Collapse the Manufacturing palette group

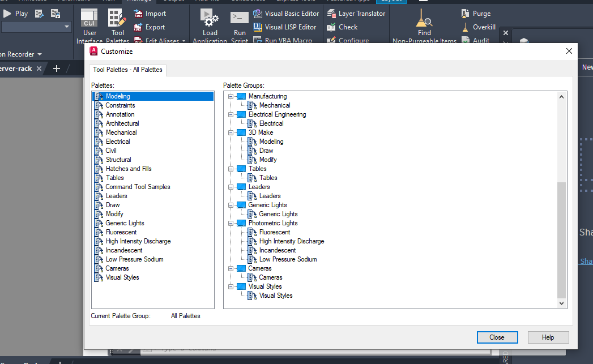click(x=231, y=96)
